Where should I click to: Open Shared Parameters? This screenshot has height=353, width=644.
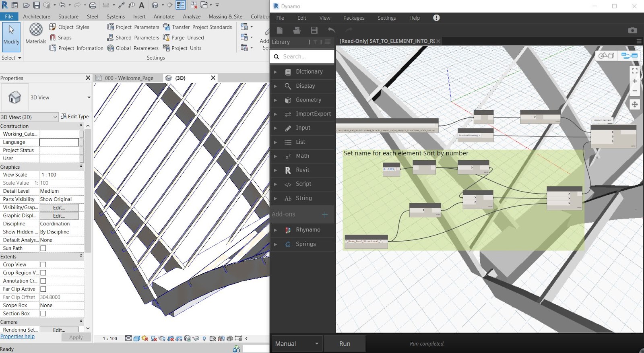coord(133,37)
